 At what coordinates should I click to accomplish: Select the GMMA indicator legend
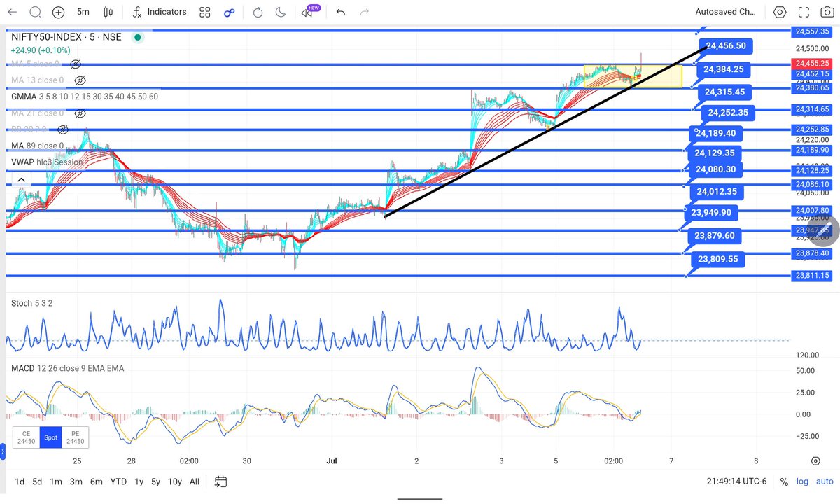pyautogui.click(x=84, y=97)
